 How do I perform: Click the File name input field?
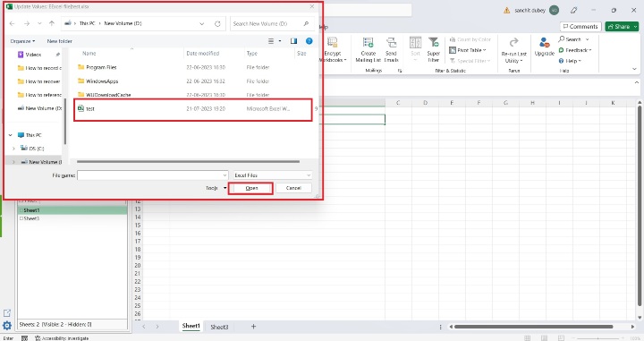[x=152, y=175]
